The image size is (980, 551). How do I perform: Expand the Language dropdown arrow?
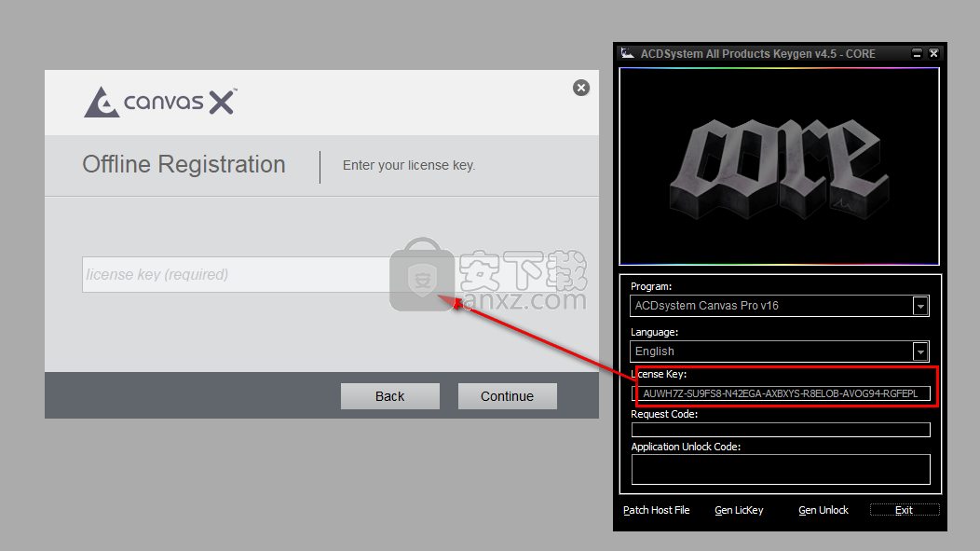click(920, 351)
